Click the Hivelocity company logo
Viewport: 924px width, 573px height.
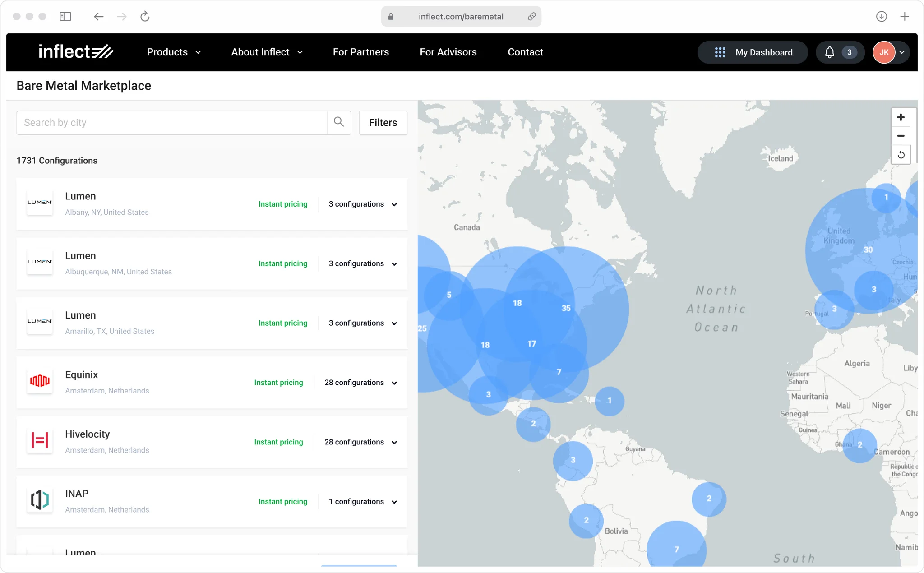[x=40, y=441]
